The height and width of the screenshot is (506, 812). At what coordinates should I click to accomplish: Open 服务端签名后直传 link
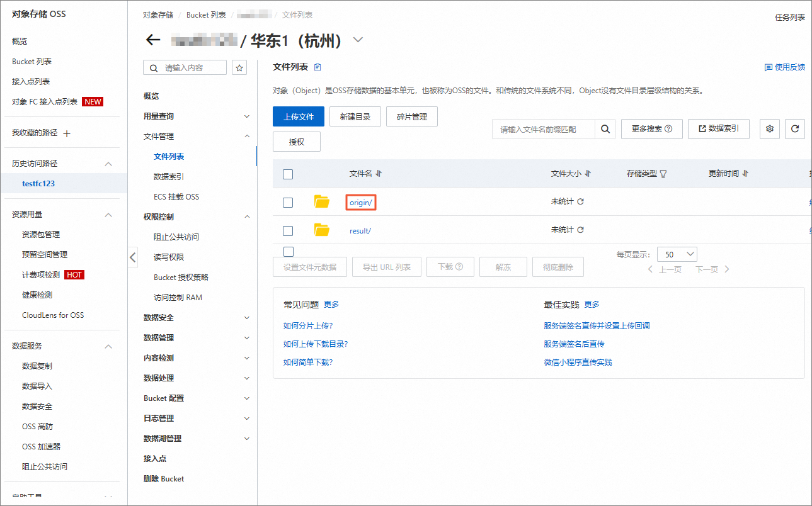(575, 344)
